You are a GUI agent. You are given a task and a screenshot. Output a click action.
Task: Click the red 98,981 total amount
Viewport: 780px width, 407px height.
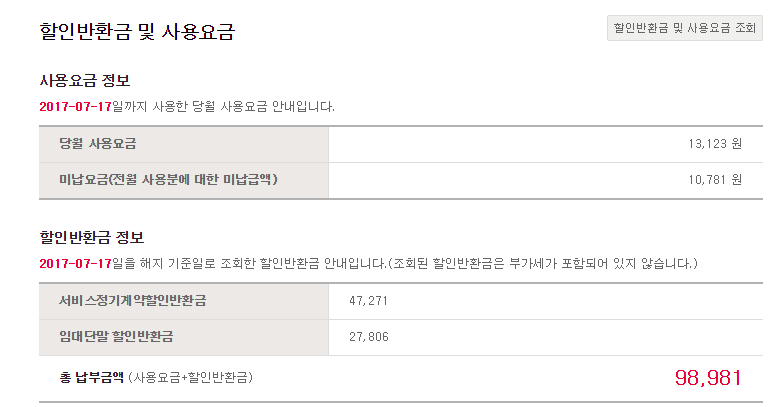pos(708,377)
